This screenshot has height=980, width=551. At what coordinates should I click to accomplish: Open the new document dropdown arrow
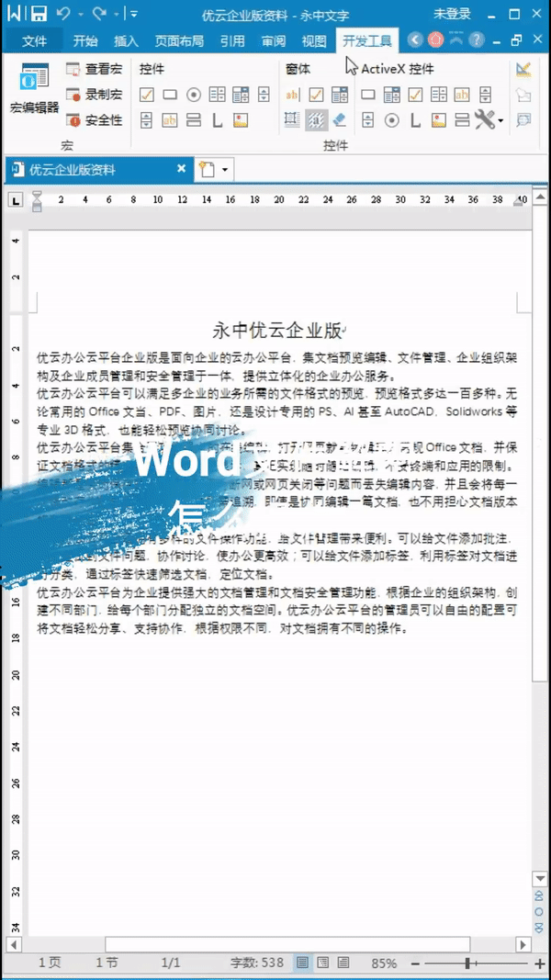click(x=224, y=169)
